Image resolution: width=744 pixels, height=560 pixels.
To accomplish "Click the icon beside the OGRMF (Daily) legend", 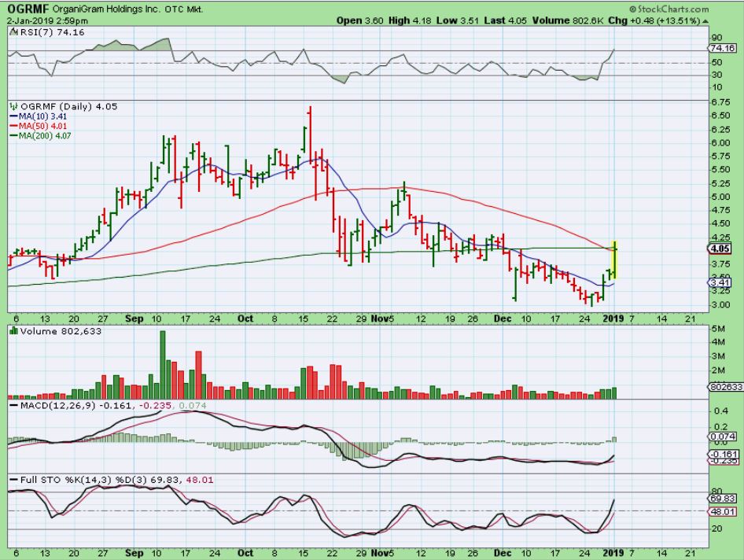I will point(12,105).
